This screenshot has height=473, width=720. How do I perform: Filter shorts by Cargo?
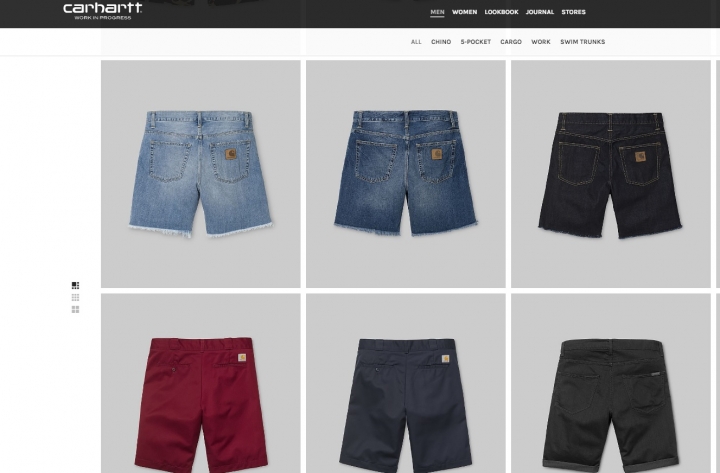pyautogui.click(x=511, y=42)
